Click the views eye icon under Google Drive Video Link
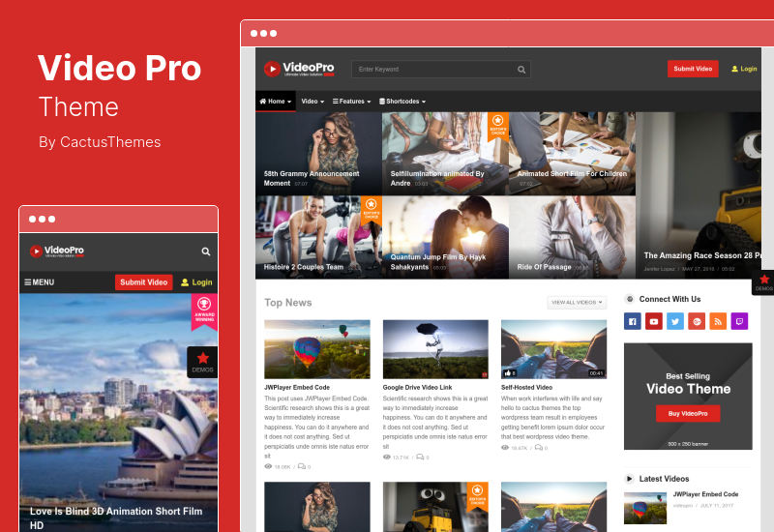Image resolution: width=774 pixels, height=532 pixels. point(386,457)
